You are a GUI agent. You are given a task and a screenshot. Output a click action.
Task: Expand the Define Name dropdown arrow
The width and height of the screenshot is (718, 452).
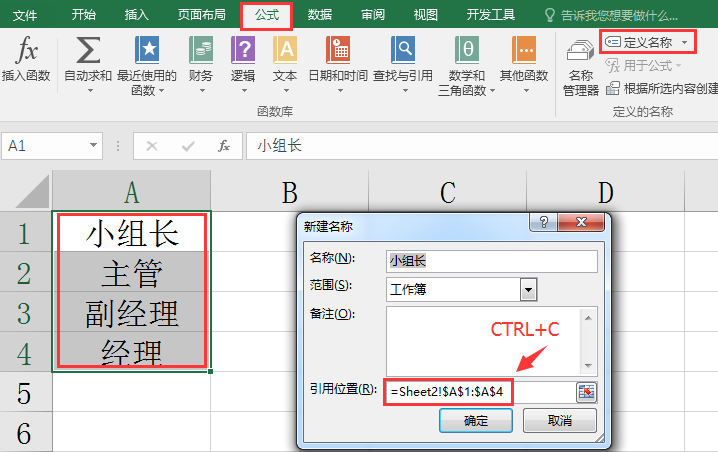pos(685,42)
